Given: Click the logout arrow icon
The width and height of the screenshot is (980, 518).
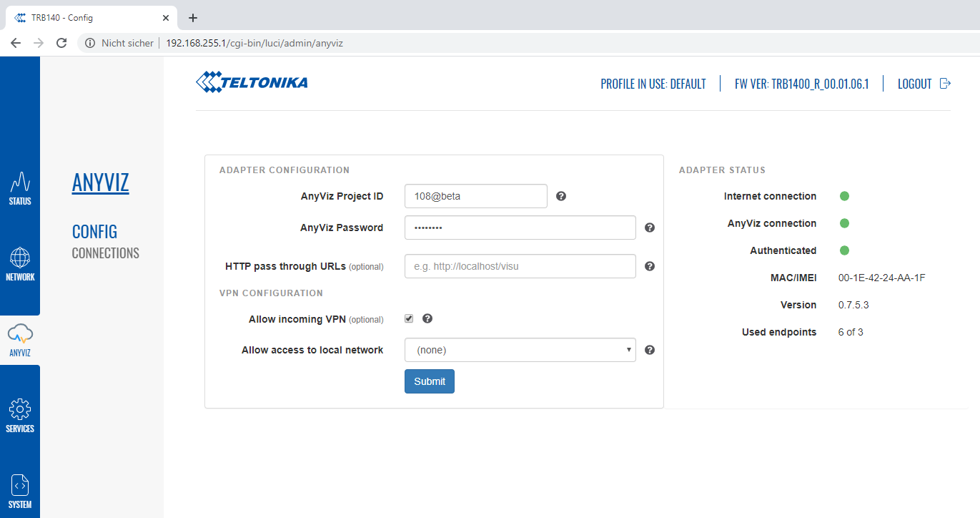Looking at the screenshot, I should tap(945, 84).
